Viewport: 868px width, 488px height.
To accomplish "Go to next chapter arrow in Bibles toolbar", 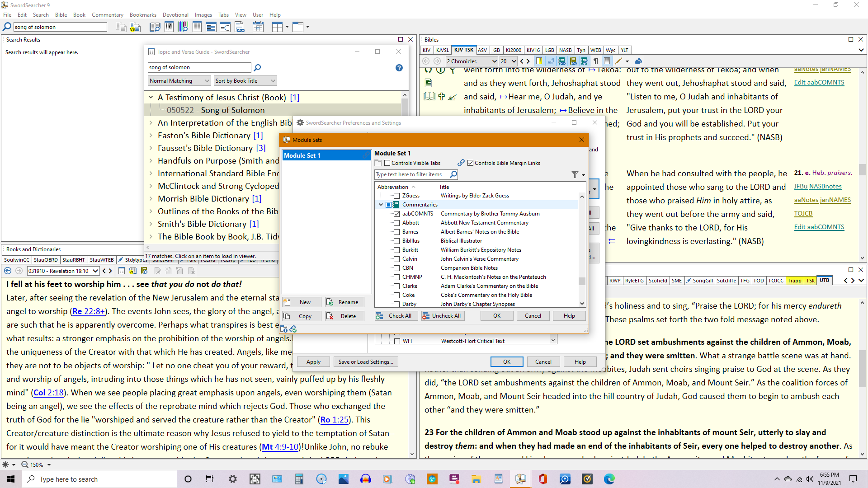I will tap(528, 61).
